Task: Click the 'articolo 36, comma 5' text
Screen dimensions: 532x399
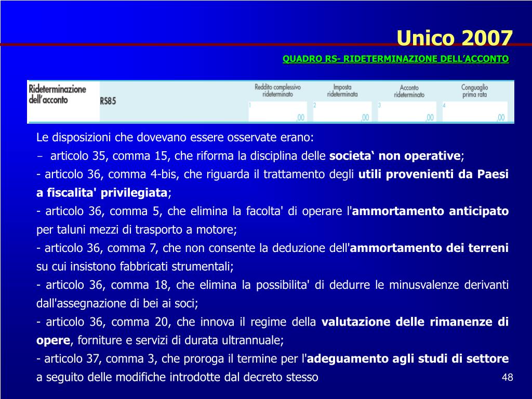Action: tap(103, 211)
